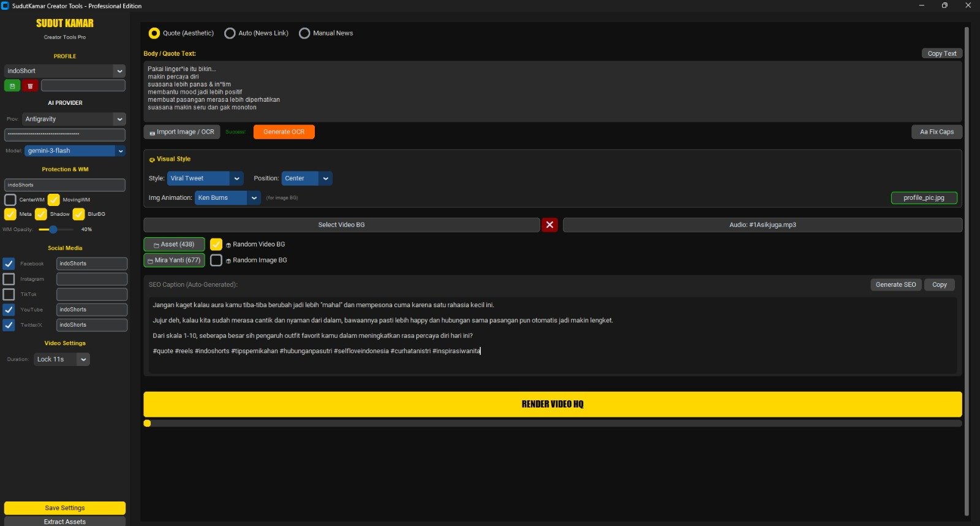Uncheck the YouTube checkbox
This screenshot has width=980, height=526.
(x=9, y=310)
